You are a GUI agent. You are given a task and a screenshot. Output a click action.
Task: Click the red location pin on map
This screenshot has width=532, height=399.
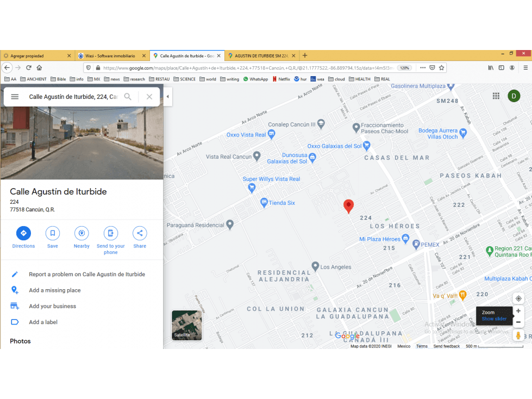click(348, 206)
